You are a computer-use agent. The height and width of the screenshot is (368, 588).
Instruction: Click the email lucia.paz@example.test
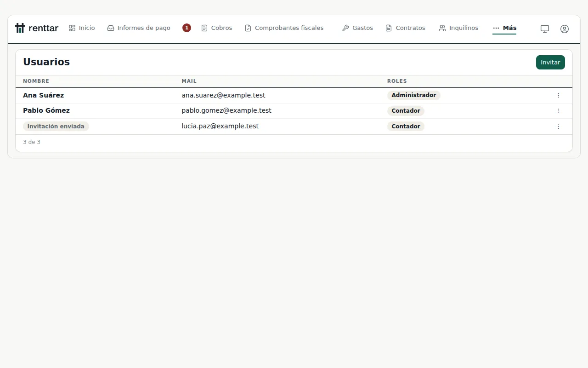click(x=220, y=126)
